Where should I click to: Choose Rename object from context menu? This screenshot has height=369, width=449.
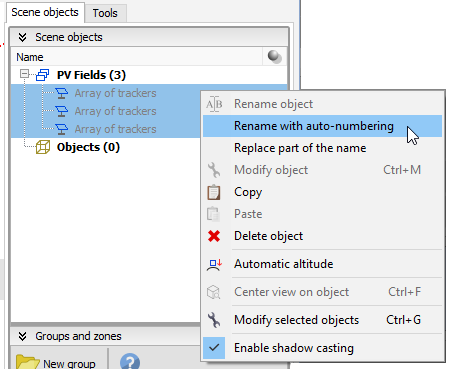322,104
